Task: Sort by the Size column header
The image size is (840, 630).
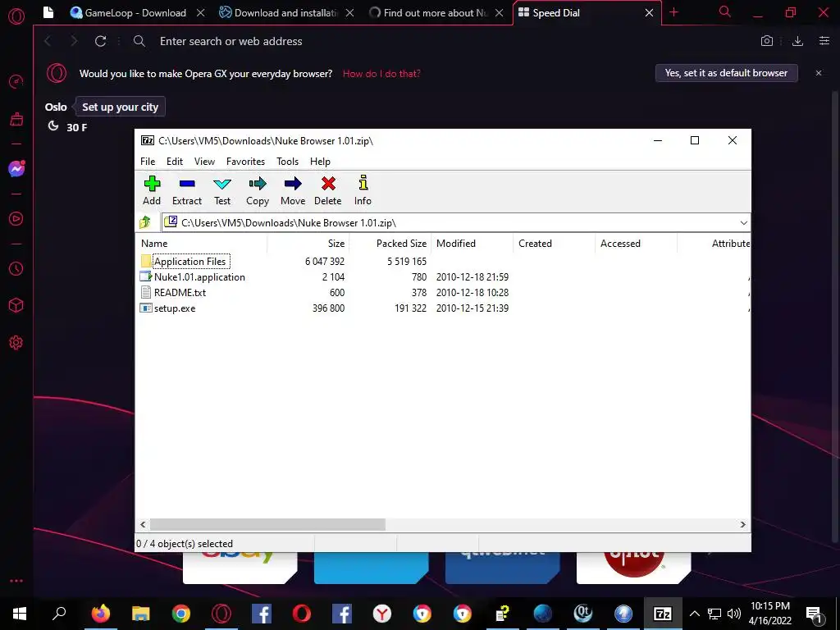Action: (x=308, y=243)
